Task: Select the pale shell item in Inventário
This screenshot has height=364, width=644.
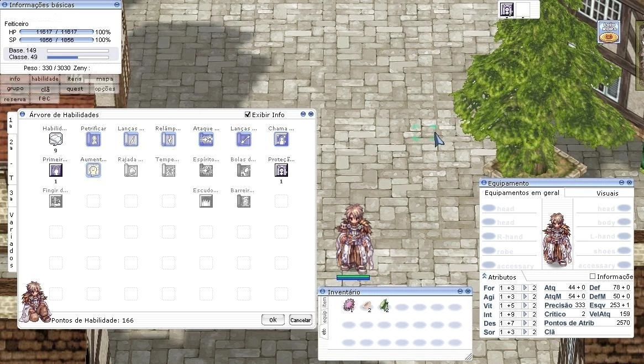Action: (366, 306)
